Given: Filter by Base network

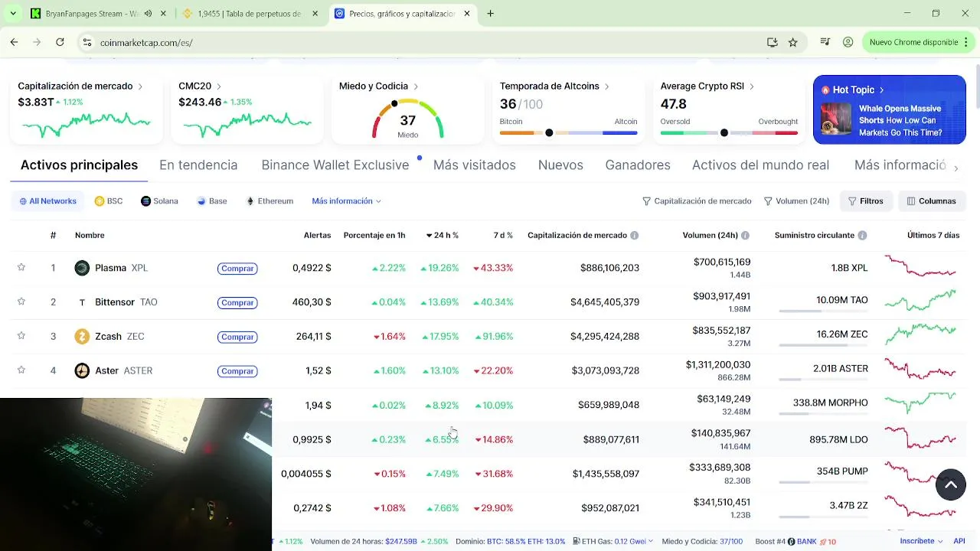Looking at the screenshot, I should [x=212, y=201].
